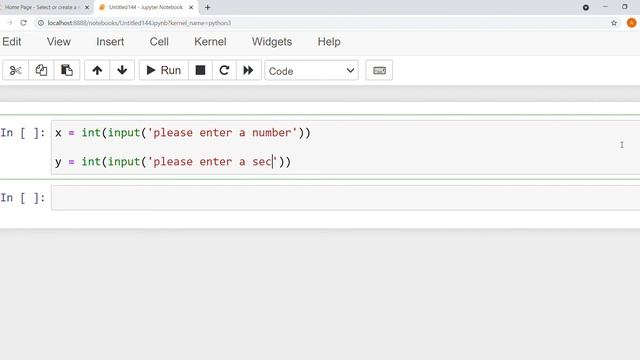
Task: Select the second cell's In [ ] prompt
Action: 23,198
